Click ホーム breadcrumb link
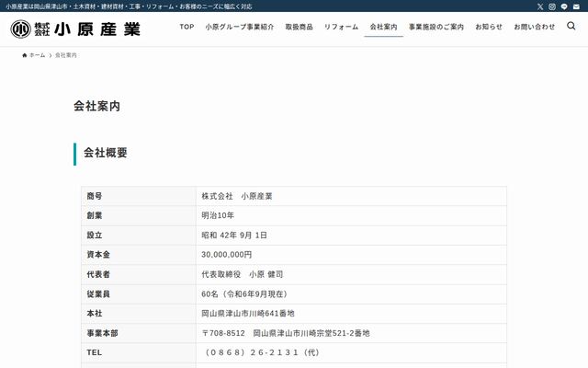The height and width of the screenshot is (368, 588). [37, 55]
